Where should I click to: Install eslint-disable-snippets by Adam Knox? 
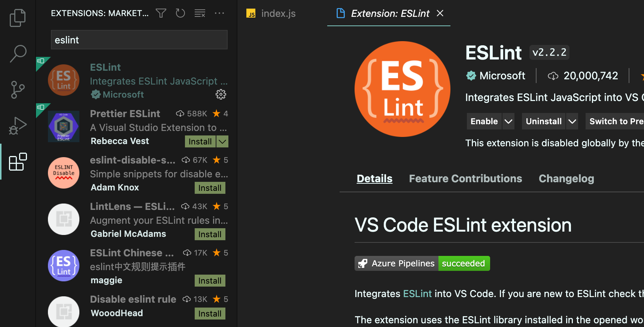[x=210, y=188]
